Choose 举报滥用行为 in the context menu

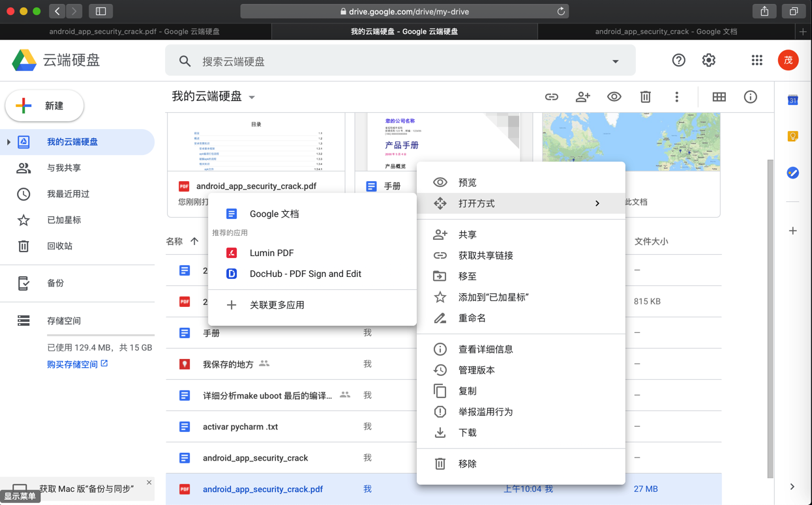point(520,412)
